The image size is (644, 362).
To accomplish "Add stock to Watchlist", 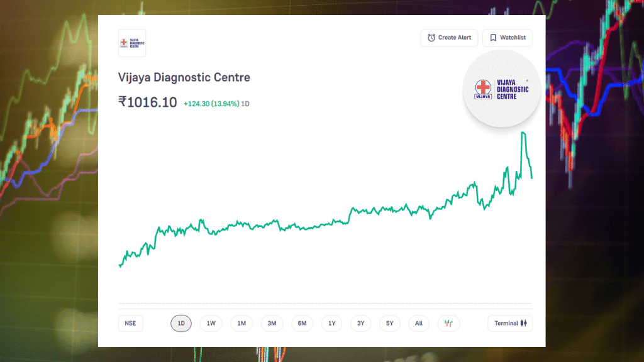I will (508, 38).
